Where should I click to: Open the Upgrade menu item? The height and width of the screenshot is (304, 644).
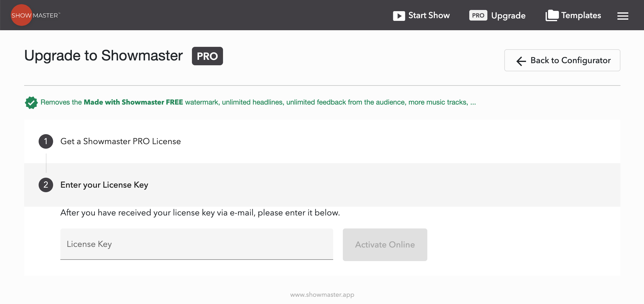[x=508, y=16]
